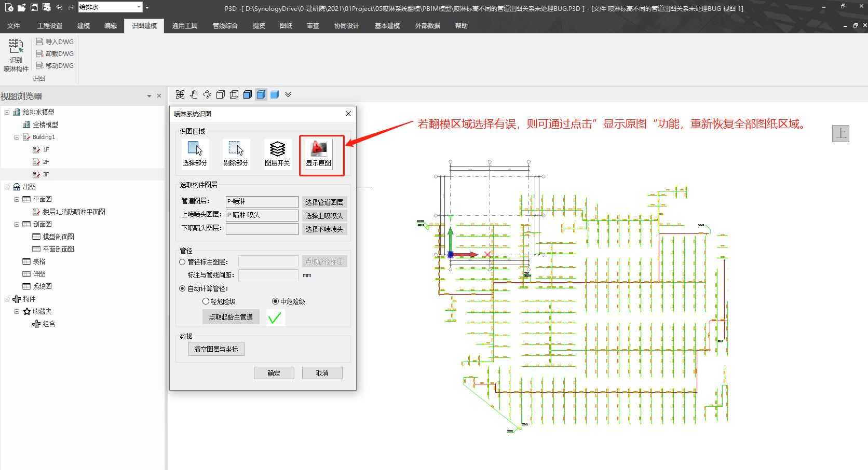Click the 管道图层 text field
Viewport: 868px width, 470px height.
point(262,202)
